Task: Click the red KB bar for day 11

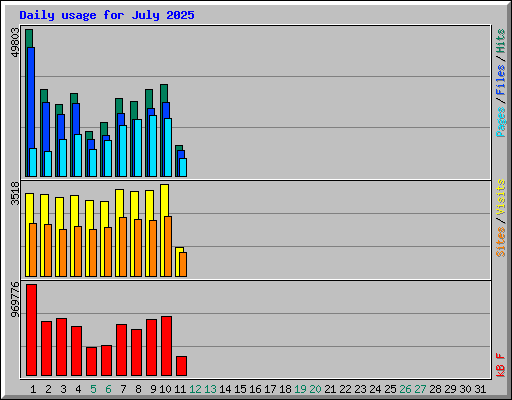Action: (181, 366)
